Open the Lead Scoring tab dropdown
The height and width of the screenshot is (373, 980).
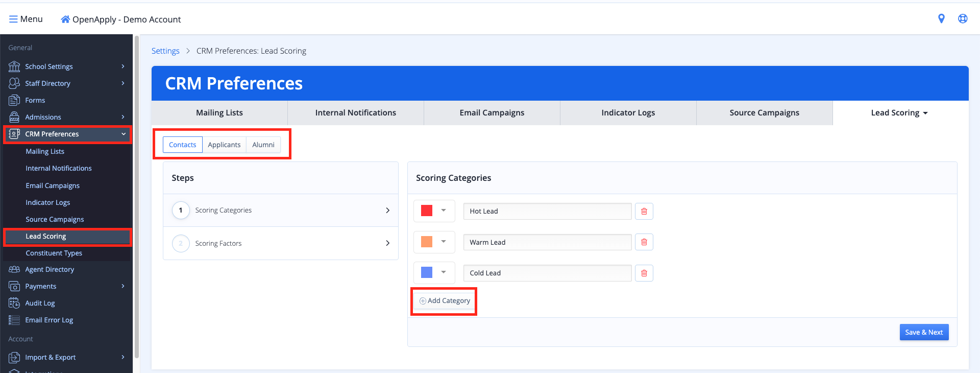point(899,113)
